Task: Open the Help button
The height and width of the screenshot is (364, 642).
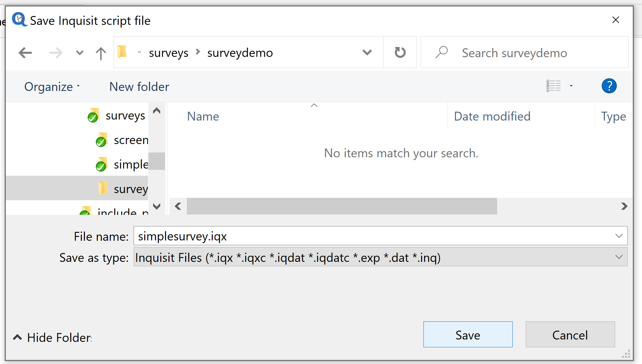Action: [609, 86]
